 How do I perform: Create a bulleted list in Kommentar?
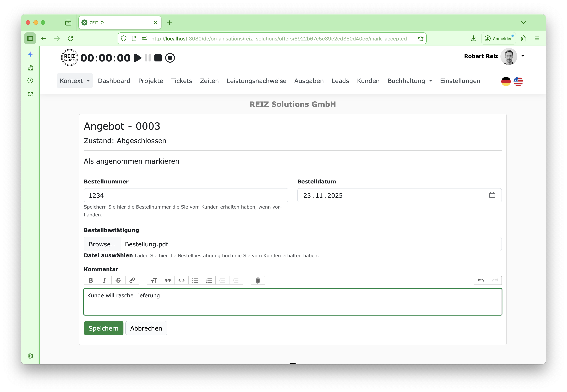(195, 280)
